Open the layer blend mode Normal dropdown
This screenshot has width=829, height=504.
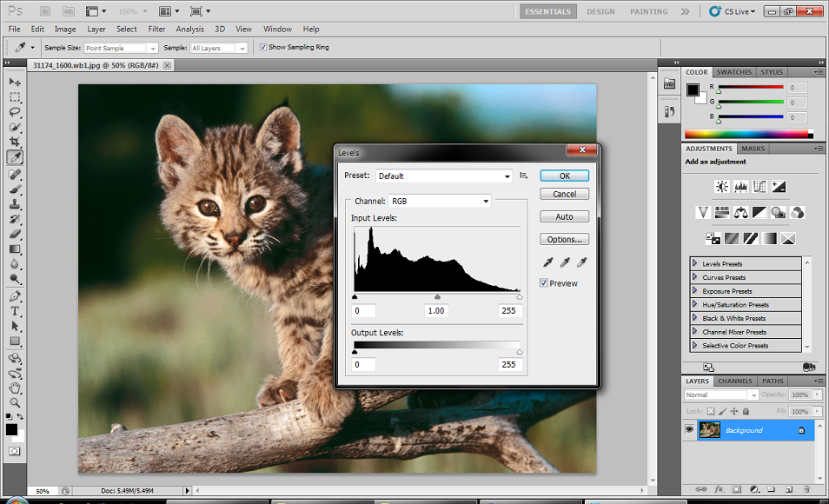721,395
